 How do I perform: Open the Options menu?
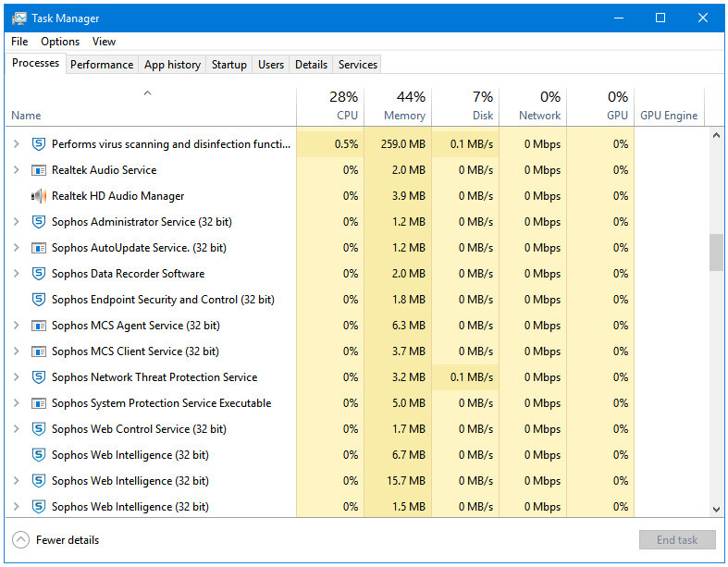pos(60,42)
